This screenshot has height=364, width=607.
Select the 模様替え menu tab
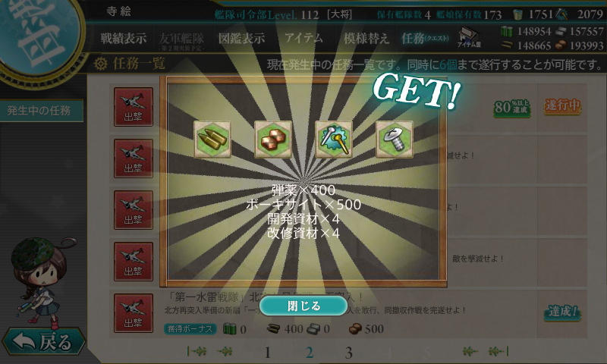366,38
